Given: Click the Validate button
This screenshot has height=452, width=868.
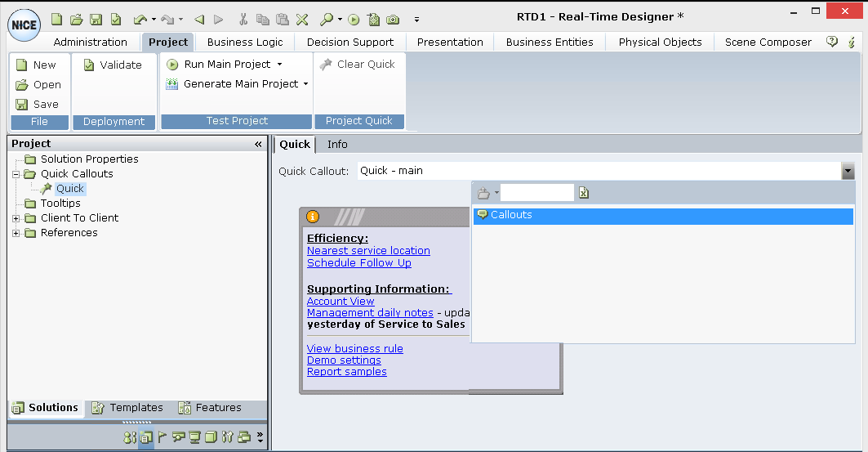Looking at the screenshot, I should [113, 65].
